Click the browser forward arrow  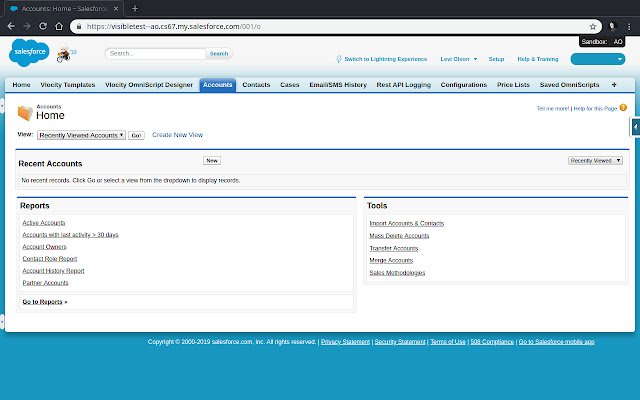click(27, 27)
